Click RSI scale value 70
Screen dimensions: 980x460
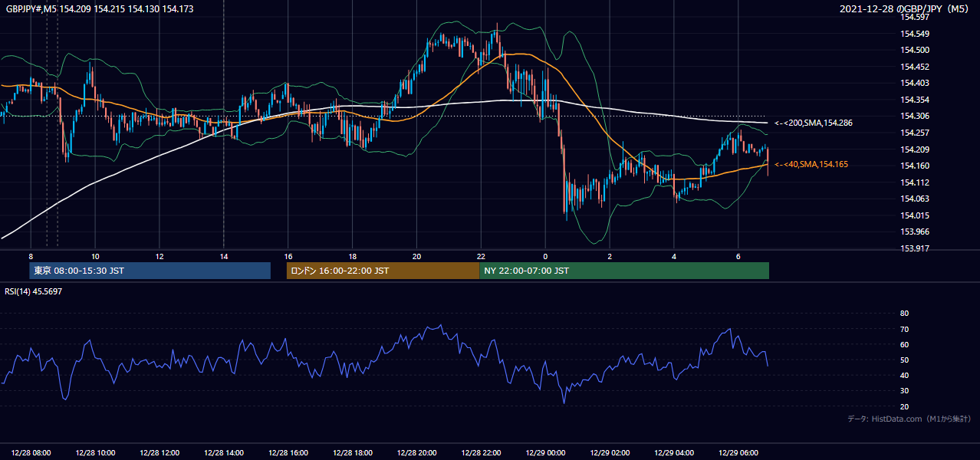pos(904,329)
